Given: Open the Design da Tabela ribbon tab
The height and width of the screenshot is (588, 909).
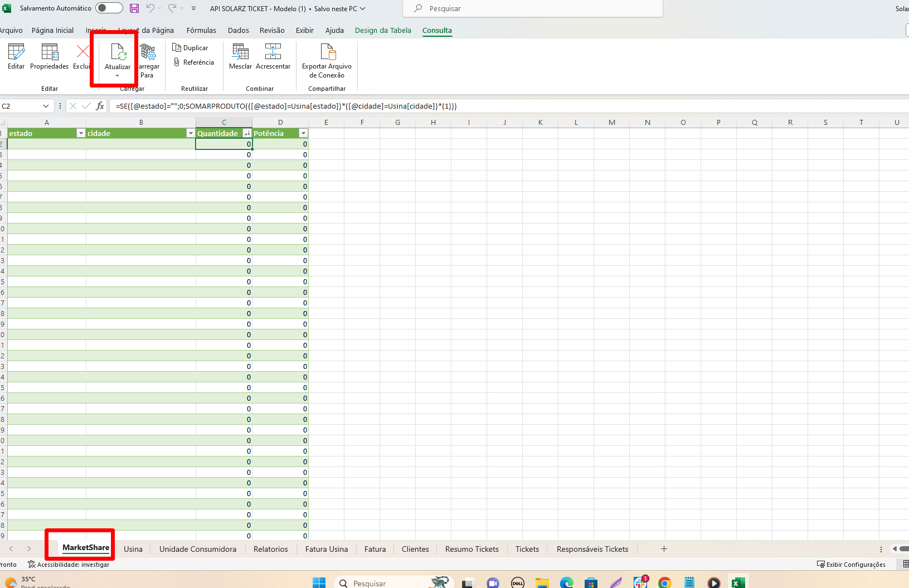Looking at the screenshot, I should pyautogui.click(x=383, y=31).
